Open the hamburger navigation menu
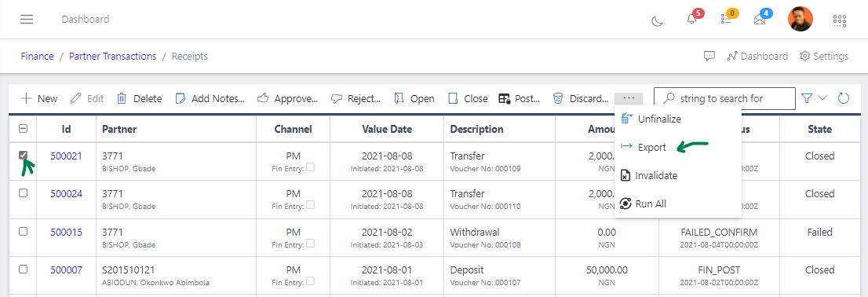This screenshot has height=297, width=868. 27,20
